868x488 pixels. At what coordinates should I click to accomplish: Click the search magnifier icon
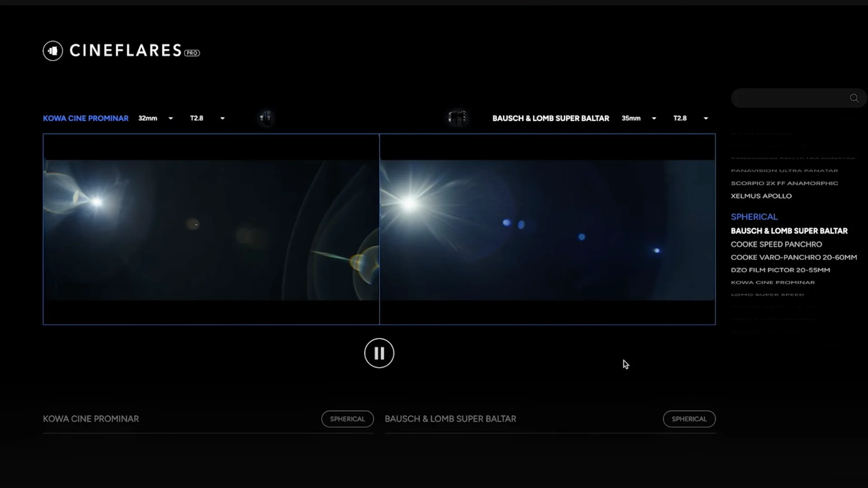pyautogui.click(x=854, y=98)
